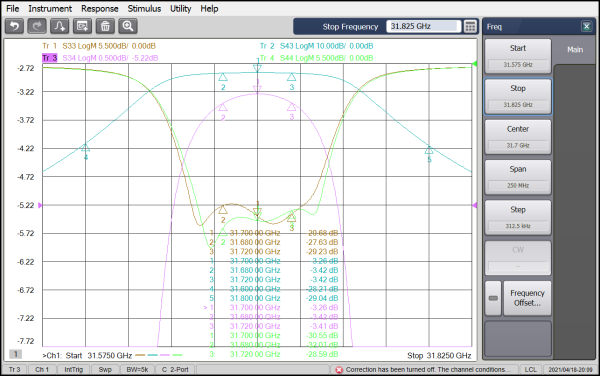The height and width of the screenshot is (376, 600).
Task: Open the Response menu
Action: pyautogui.click(x=99, y=8)
